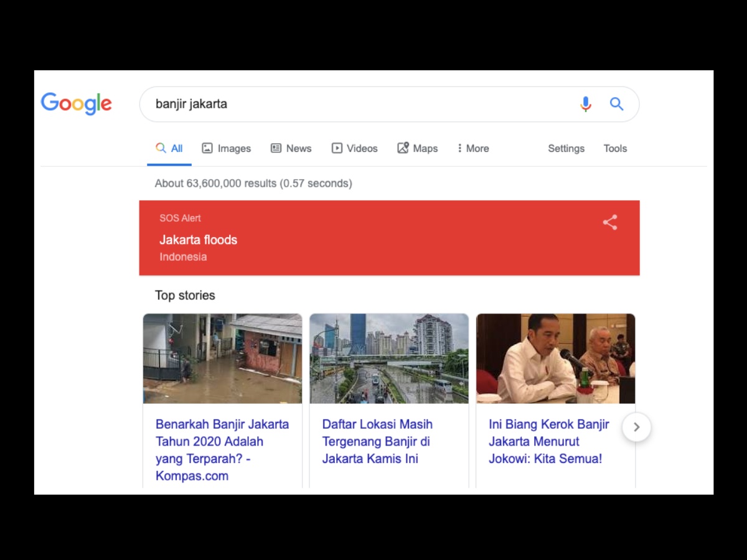
Task: Open Jokowi press conference story thumbnail
Action: click(556, 358)
